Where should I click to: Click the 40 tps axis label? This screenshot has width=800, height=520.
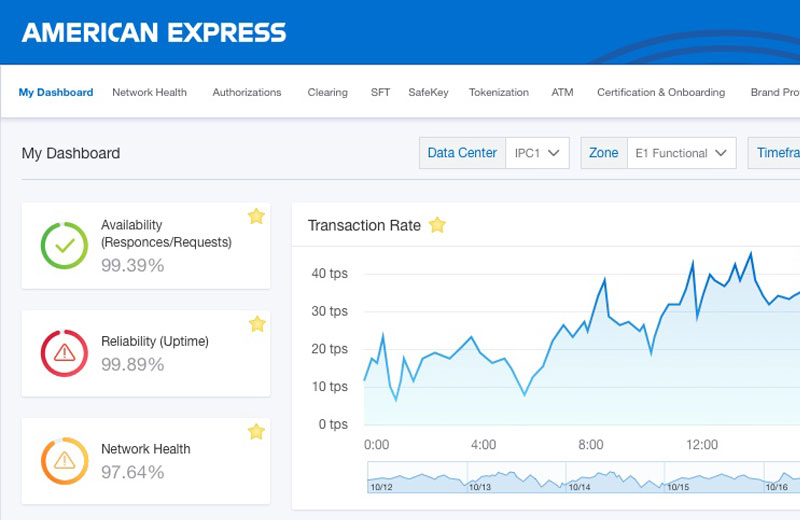(x=330, y=274)
